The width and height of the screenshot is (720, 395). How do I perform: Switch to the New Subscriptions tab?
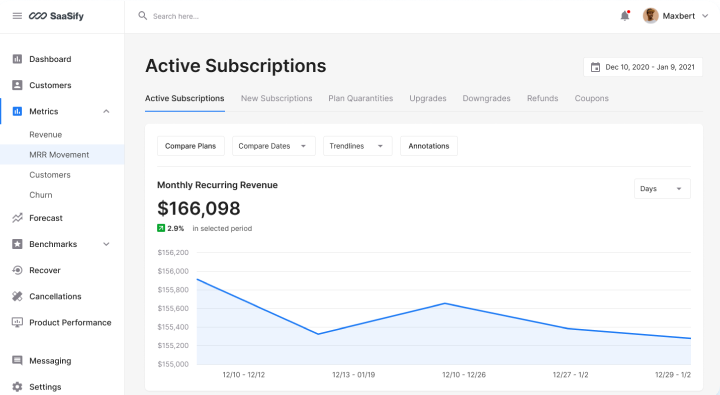(276, 98)
